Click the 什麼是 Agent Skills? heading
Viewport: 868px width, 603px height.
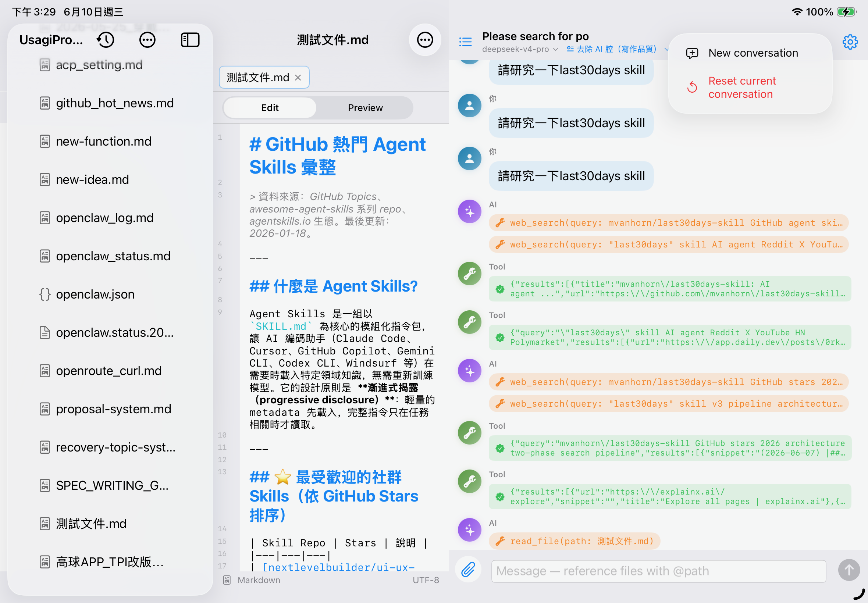[334, 286]
